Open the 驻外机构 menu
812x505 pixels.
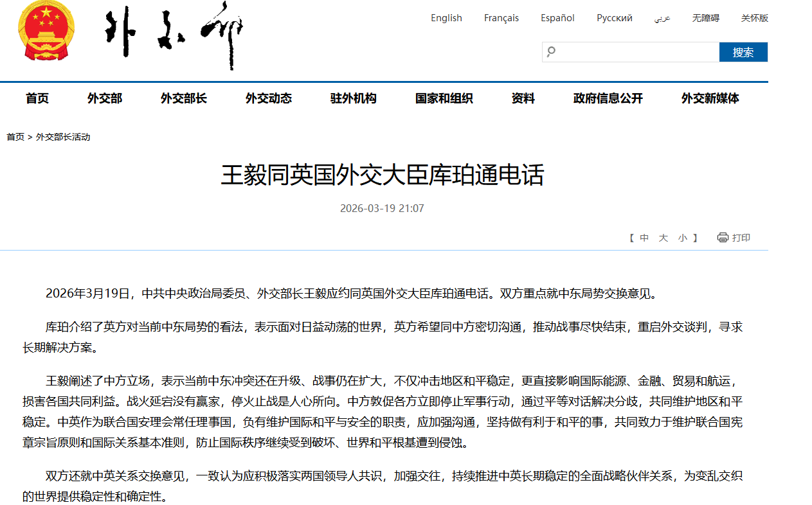[x=354, y=98]
